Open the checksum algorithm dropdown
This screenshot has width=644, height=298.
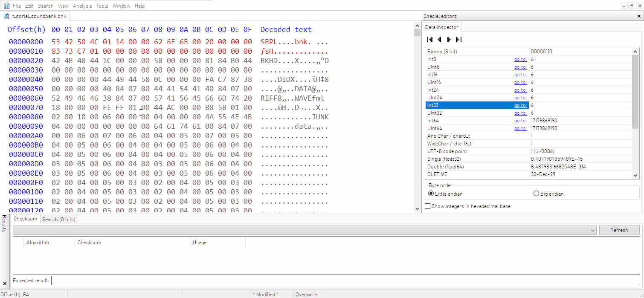pyautogui.click(x=595, y=230)
